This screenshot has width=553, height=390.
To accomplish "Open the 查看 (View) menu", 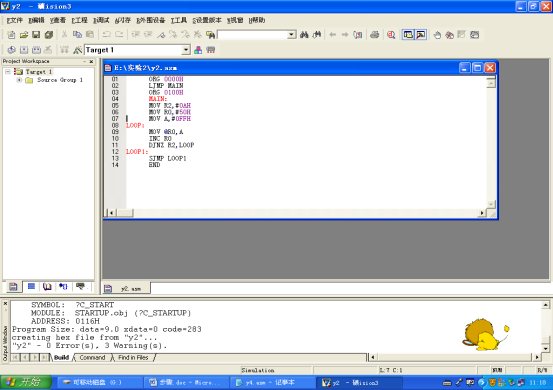I will click(58, 20).
